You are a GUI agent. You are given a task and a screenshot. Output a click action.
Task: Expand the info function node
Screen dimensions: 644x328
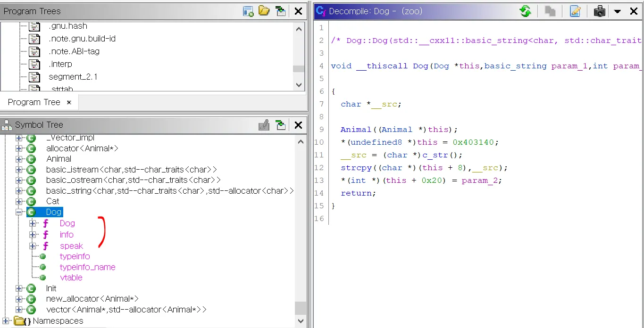33,235
